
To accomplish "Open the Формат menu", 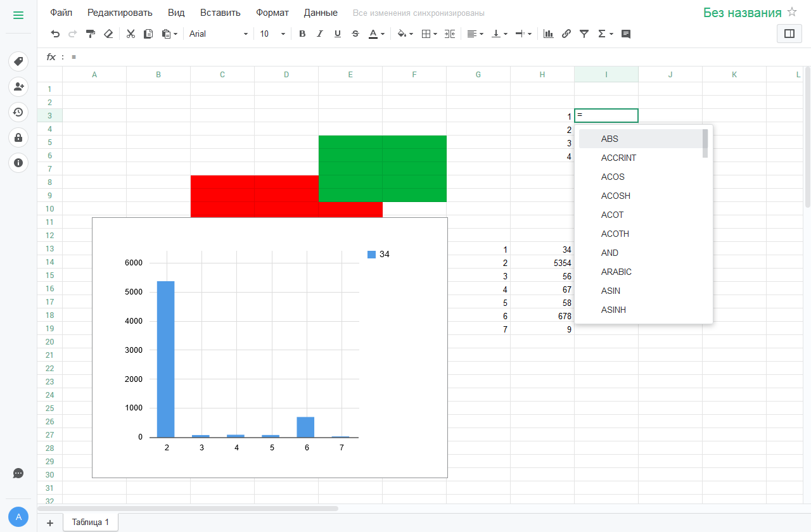I will (x=272, y=13).
